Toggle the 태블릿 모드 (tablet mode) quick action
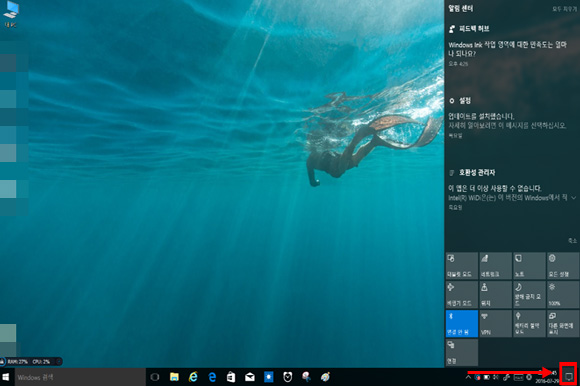The image size is (580, 387). click(461, 266)
